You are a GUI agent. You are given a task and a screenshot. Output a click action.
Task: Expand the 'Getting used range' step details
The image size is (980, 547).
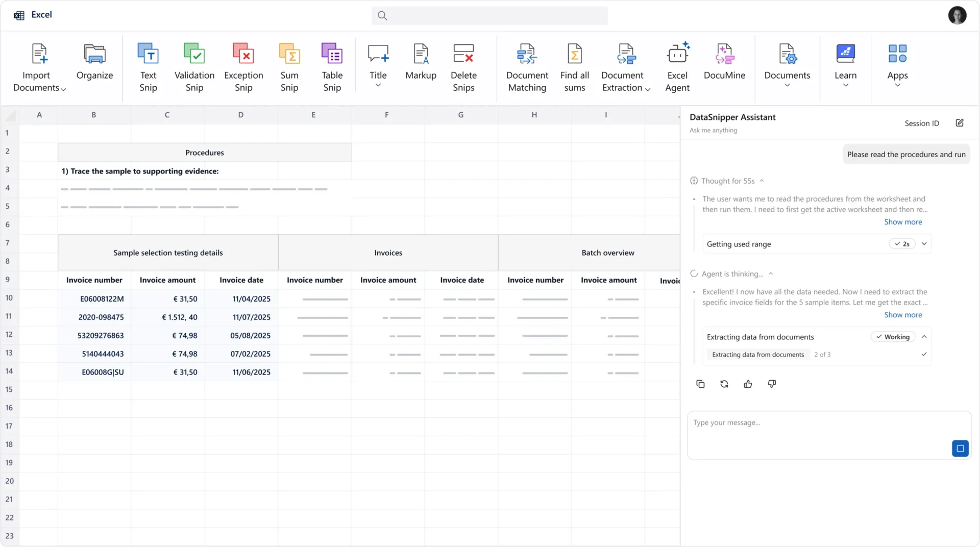[924, 243]
